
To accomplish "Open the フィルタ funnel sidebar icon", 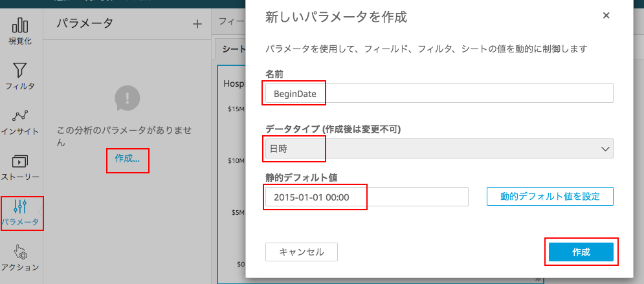I will tap(20, 76).
